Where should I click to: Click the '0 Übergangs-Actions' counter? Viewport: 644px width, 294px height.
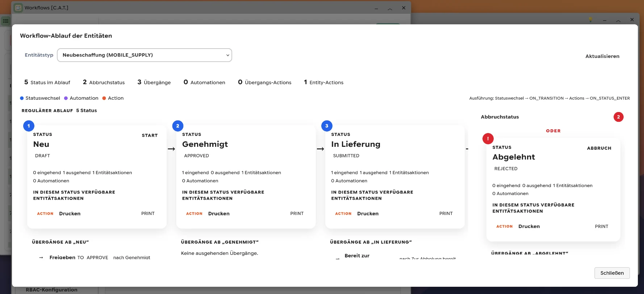tap(264, 82)
